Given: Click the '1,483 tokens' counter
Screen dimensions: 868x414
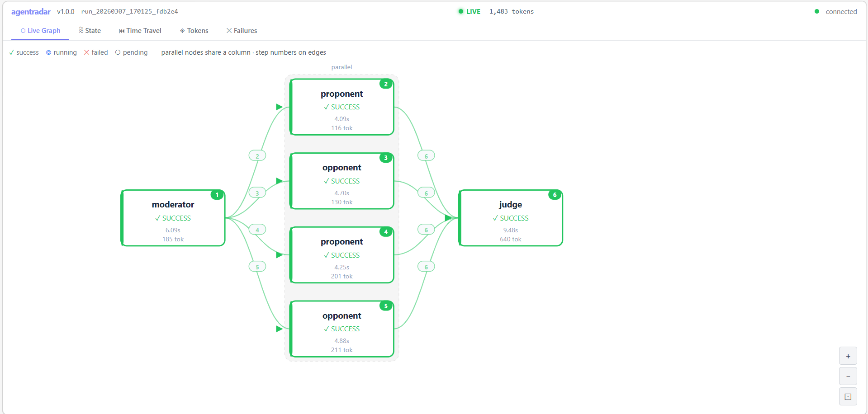Looking at the screenshot, I should [x=511, y=12].
